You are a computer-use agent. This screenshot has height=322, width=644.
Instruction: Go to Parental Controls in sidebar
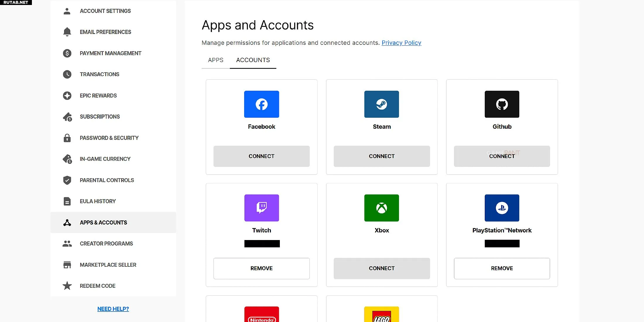click(107, 180)
